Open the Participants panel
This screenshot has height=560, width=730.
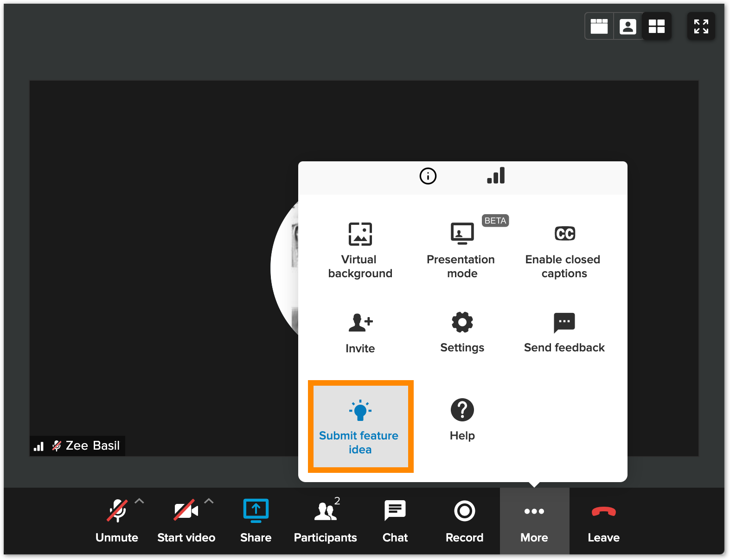coord(326,521)
